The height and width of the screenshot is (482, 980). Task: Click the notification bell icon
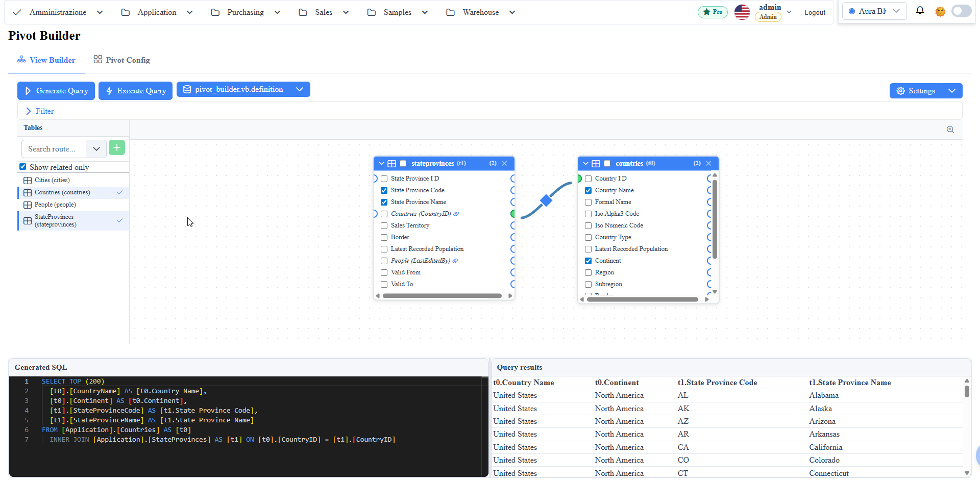point(920,11)
